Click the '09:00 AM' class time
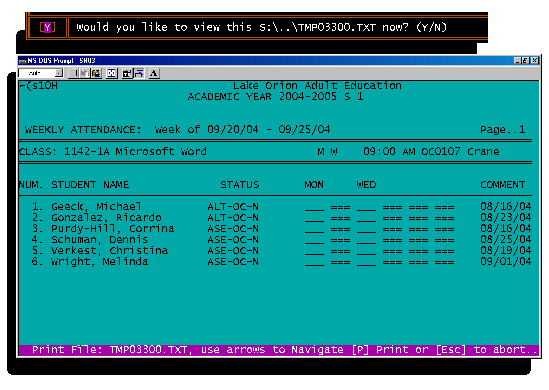Viewport: 549px width, 390px height. click(x=389, y=152)
